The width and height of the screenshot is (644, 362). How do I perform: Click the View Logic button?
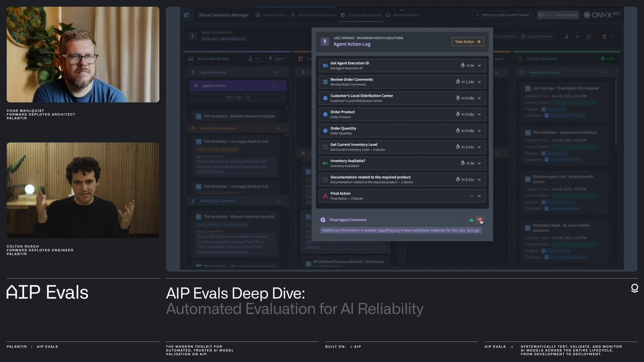[237, 97]
